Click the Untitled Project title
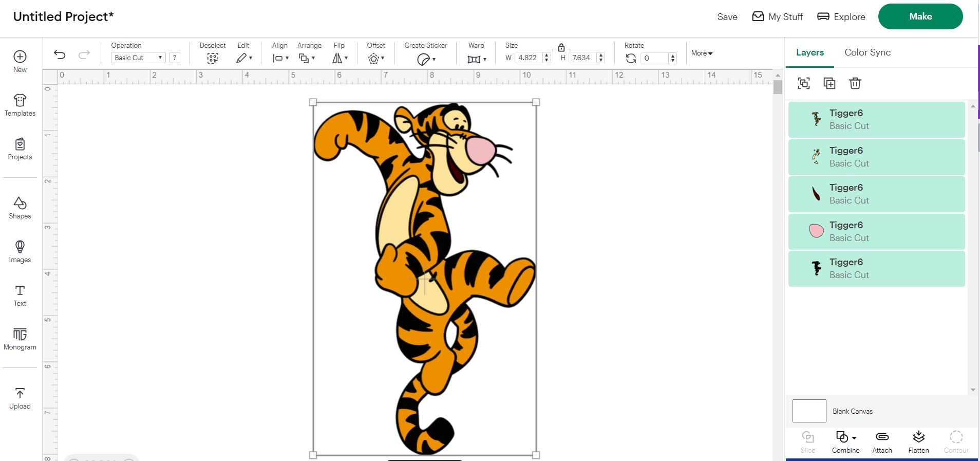 (63, 16)
